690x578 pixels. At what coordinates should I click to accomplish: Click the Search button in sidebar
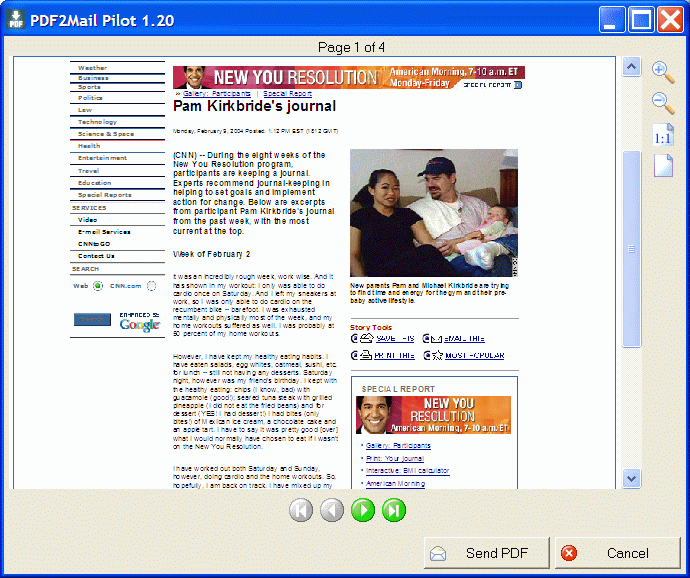coord(92,320)
